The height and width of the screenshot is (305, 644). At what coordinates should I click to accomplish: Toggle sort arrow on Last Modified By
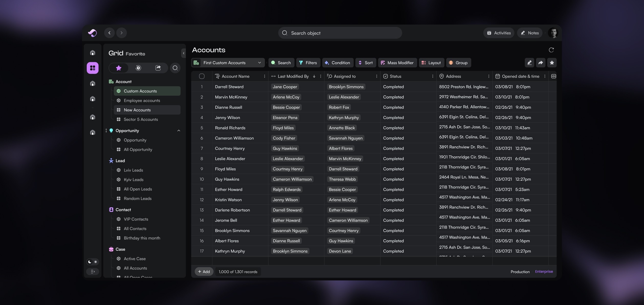tap(314, 76)
